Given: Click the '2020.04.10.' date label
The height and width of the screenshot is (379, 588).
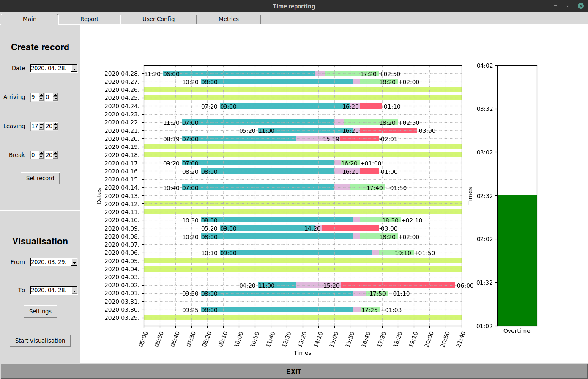Looking at the screenshot, I should (122, 220).
